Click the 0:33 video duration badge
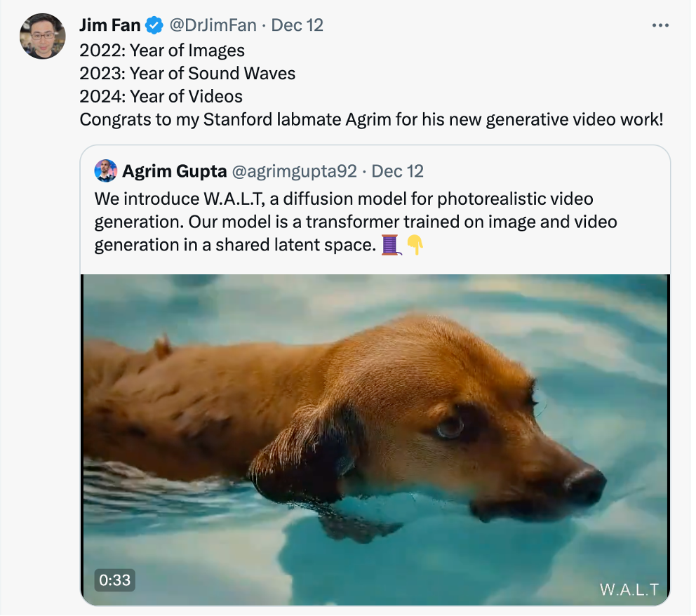The height and width of the screenshot is (616, 696). pos(114,580)
